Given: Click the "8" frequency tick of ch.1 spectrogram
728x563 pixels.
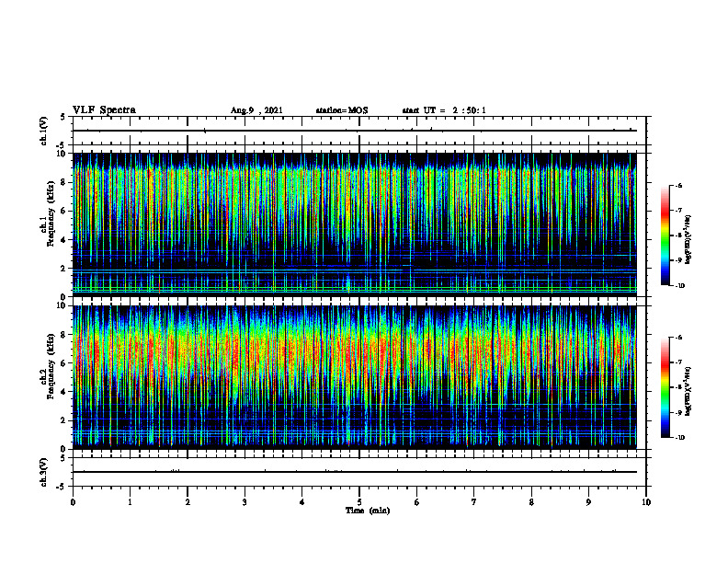Looking at the screenshot, I should (63, 182).
